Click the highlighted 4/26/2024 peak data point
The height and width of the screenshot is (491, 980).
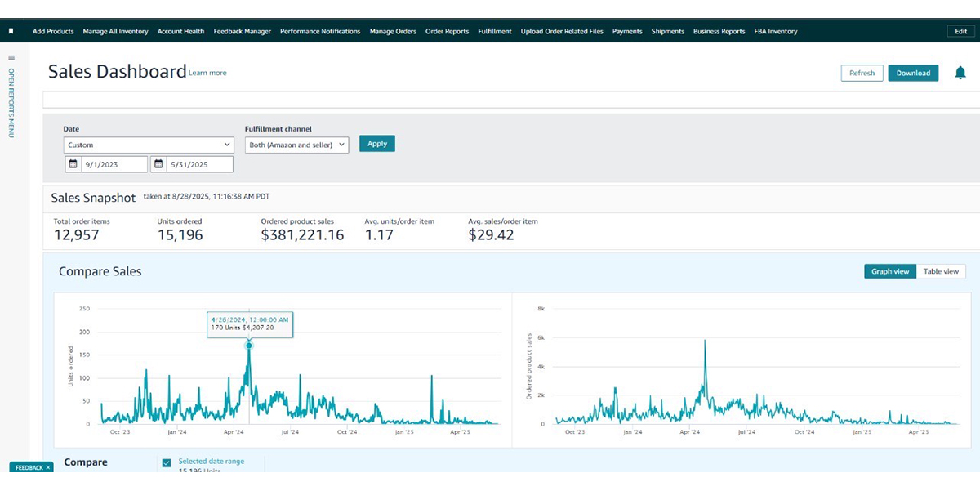(x=249, y=346)
